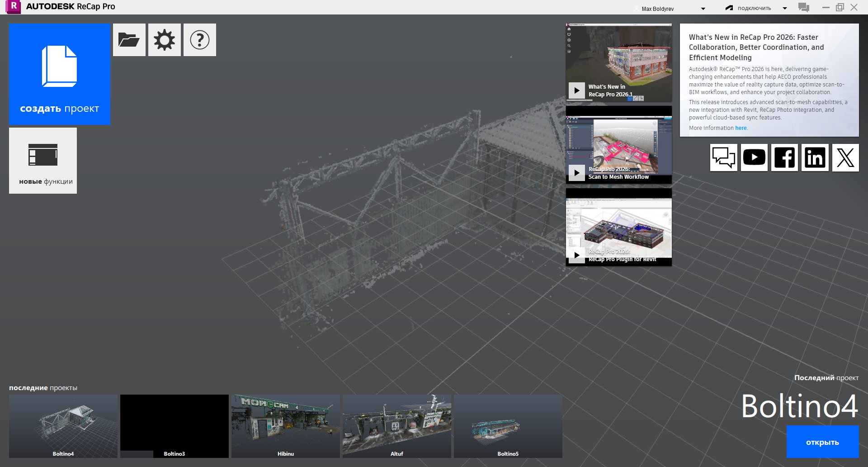Open the YouTube social icon

(754, 157)
